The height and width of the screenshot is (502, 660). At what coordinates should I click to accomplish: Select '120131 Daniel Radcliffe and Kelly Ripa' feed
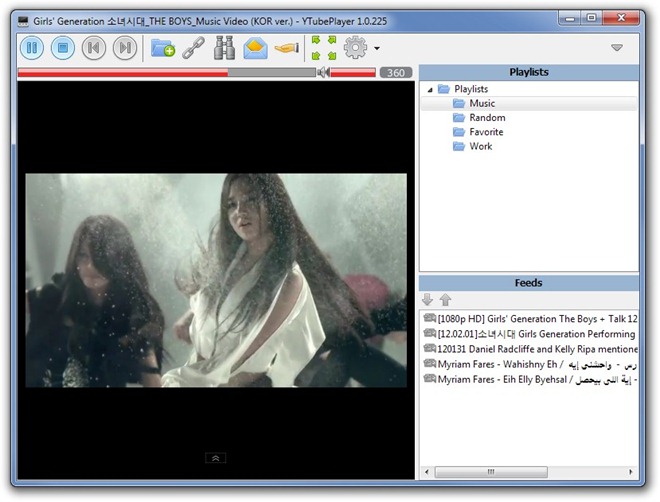point(530,349)
